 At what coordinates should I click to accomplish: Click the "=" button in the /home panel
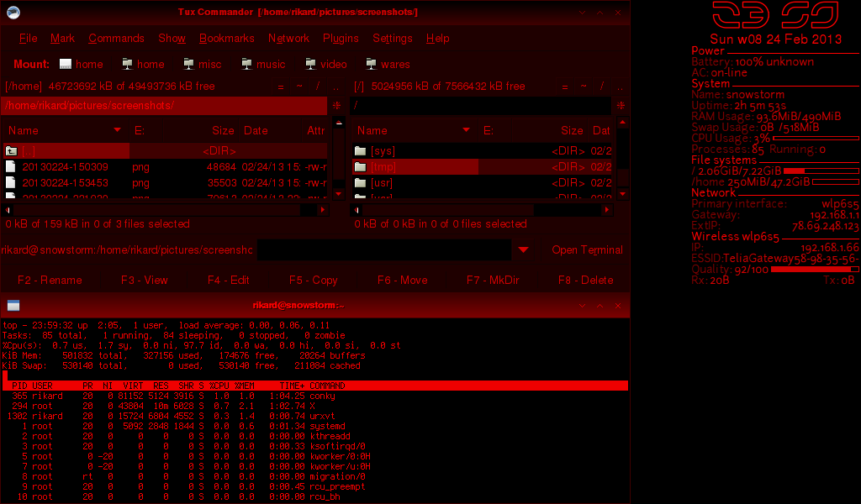click(281, 87)
